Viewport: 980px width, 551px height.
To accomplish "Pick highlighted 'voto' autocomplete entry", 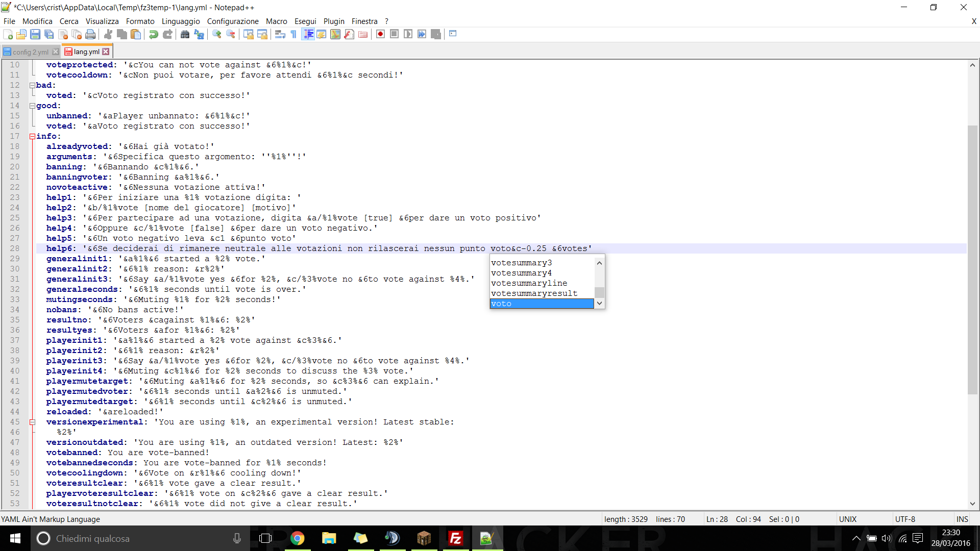I will 542,304.
